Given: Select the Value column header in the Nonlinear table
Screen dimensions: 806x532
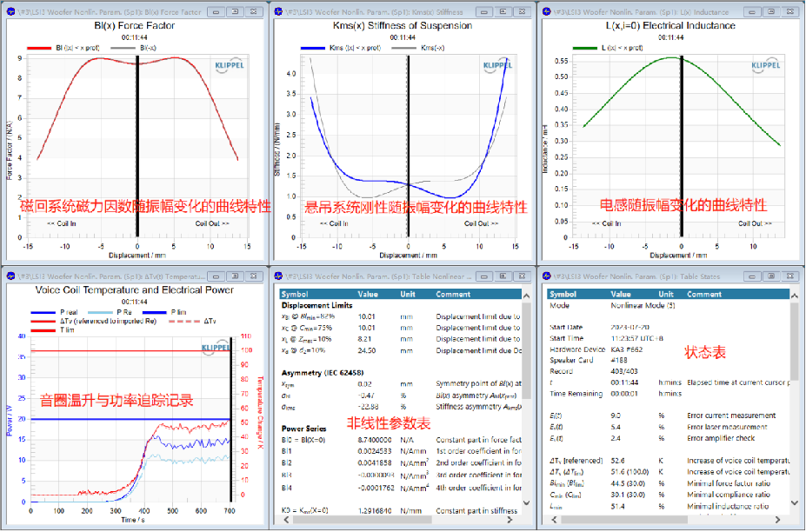Looking at the screenshot, I should click(x=368, y=295).
